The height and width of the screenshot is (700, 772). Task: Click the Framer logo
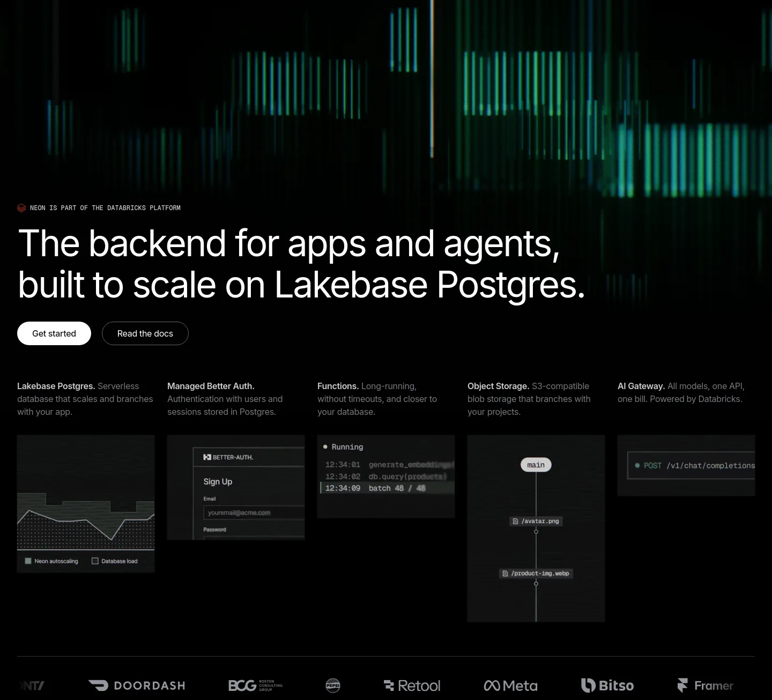tap(705, 686)
